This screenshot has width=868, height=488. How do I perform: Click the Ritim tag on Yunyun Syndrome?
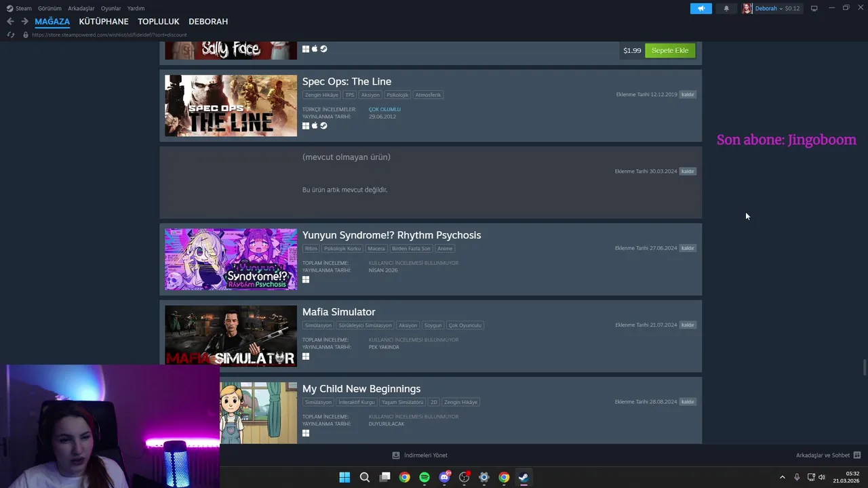[x=311, y=249]
